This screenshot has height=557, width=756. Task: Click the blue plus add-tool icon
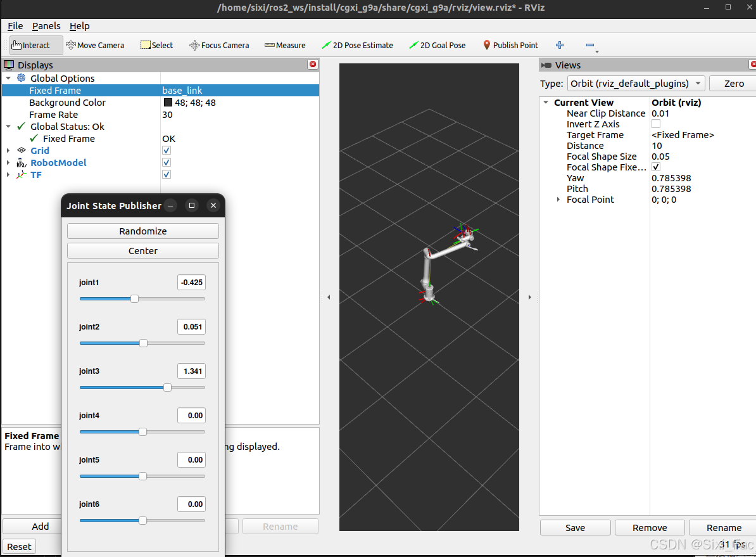point(560,45)
